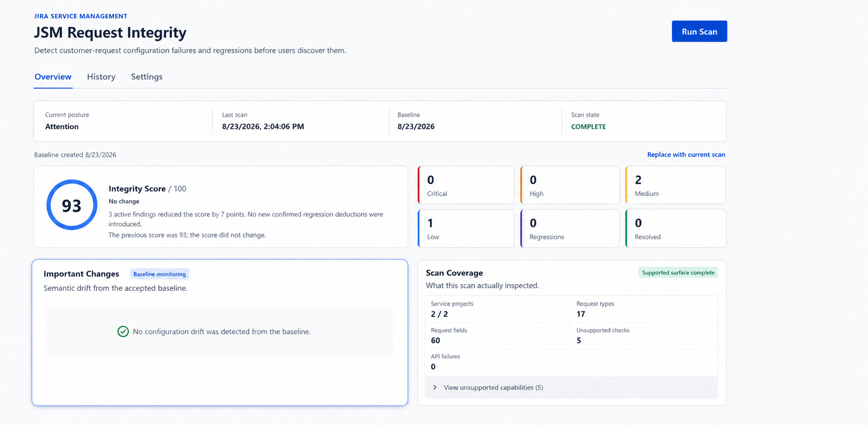The height and width of the screenshot is (425, 868).
Task: Open the Settings tab
Action: pyautogui.click(x=147, y=77)
